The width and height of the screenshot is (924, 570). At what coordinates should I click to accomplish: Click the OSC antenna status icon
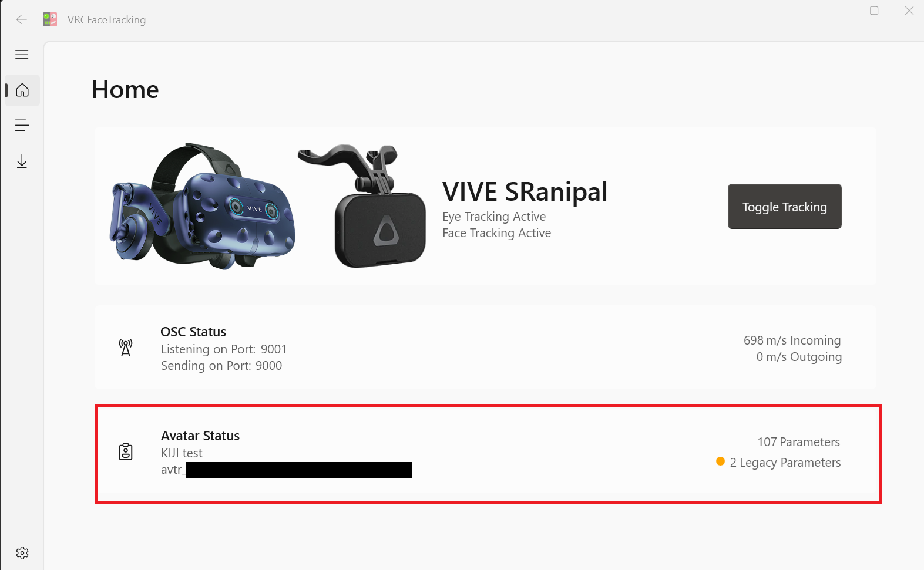pos(126,348)
